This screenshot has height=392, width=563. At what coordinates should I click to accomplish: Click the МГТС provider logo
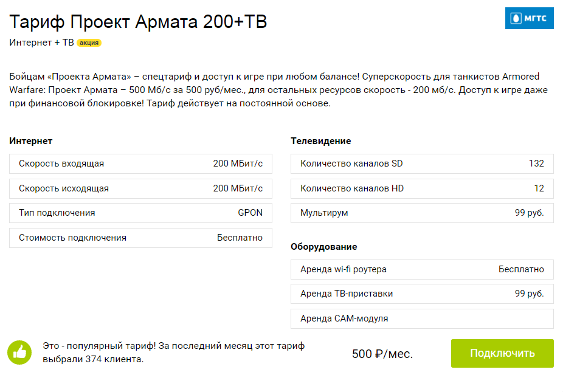pos(529,18)
